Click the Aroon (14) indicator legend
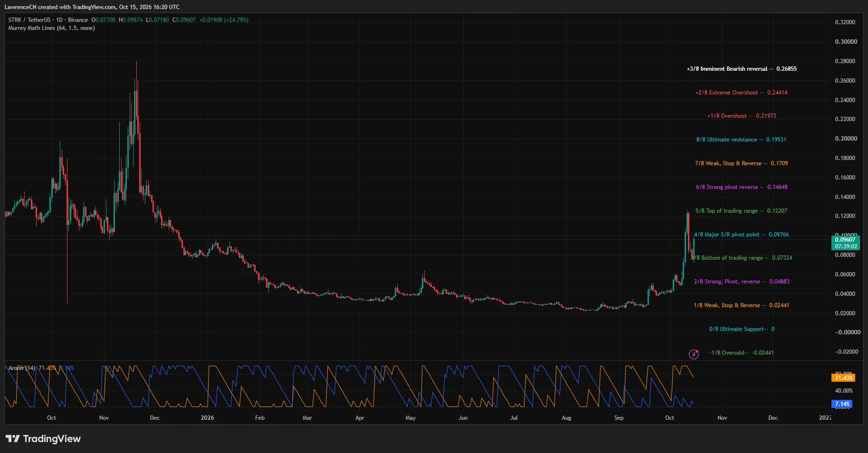 click(x=22, y=368)
